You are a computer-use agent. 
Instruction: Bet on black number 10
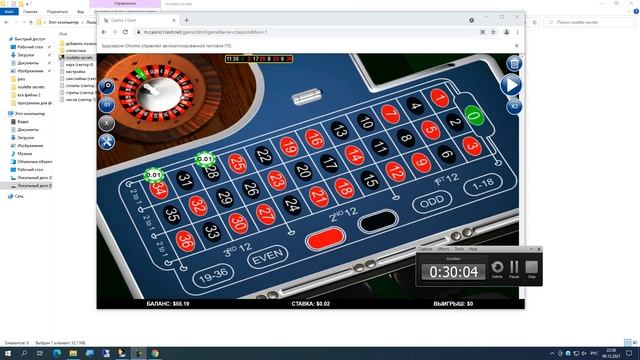click(365, 122)
